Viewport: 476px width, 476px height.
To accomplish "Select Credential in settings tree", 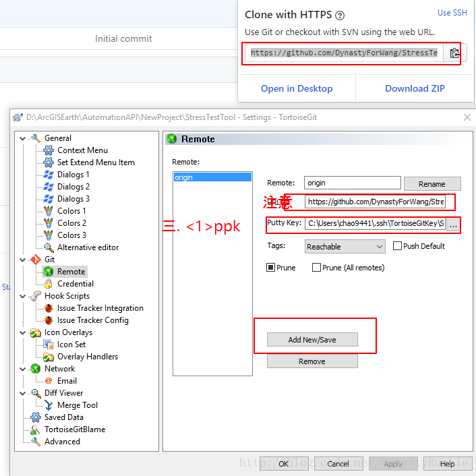I will click(x=76, y=284).
